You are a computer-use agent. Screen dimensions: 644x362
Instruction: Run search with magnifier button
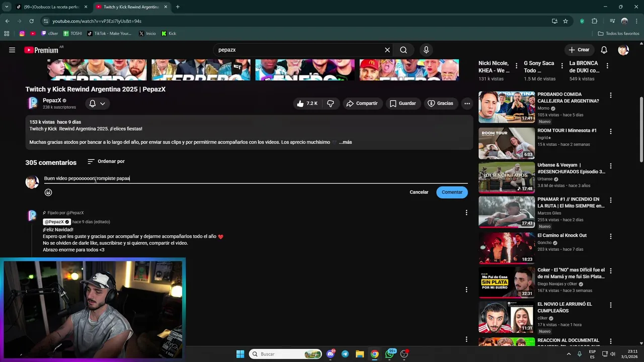[404, 50]
